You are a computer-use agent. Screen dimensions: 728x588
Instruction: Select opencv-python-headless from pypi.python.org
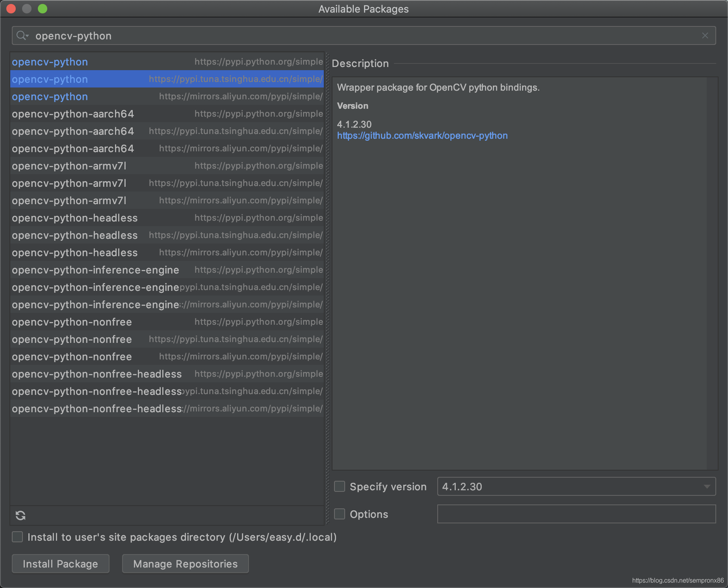(x=167, y=218)
